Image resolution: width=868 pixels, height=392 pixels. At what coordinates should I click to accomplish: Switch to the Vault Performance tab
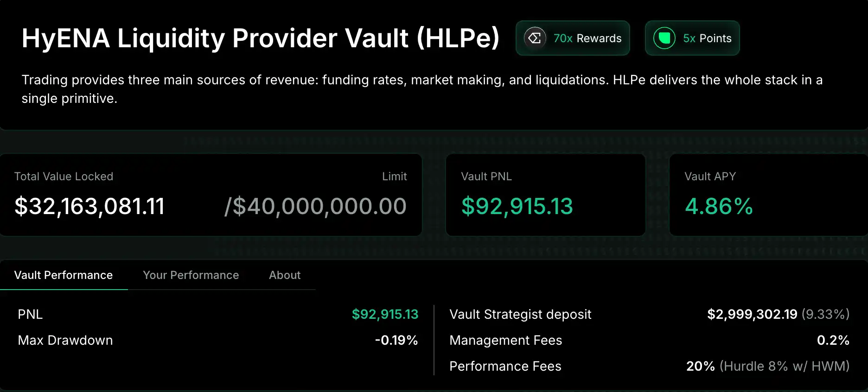pos(64,275)
